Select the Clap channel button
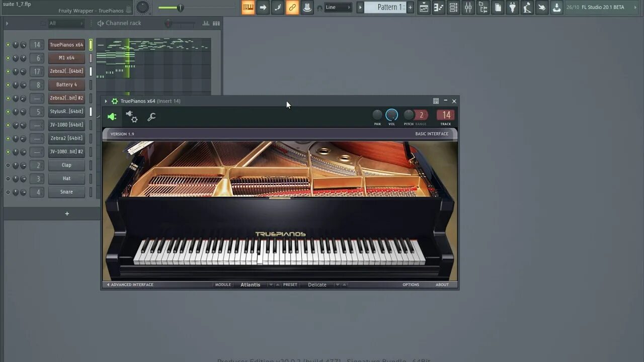Viewport: 644px width, 362px height. (x=66, y=165)
